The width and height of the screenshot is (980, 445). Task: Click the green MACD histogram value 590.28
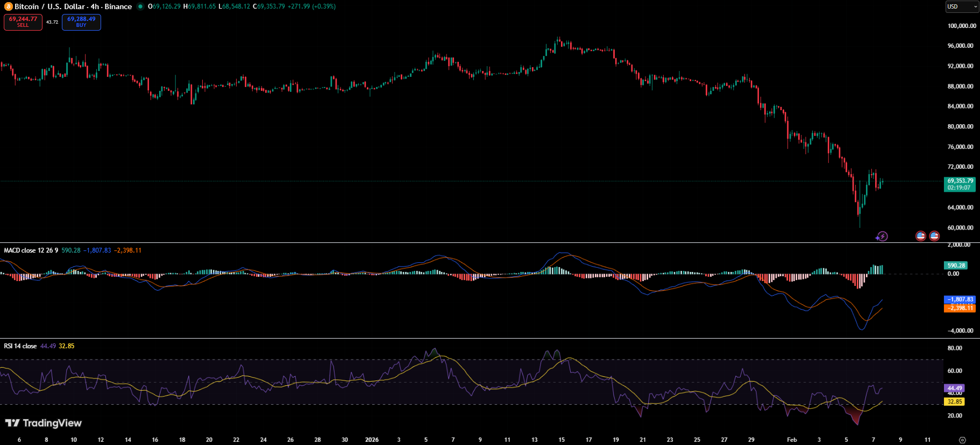point(956,265)
